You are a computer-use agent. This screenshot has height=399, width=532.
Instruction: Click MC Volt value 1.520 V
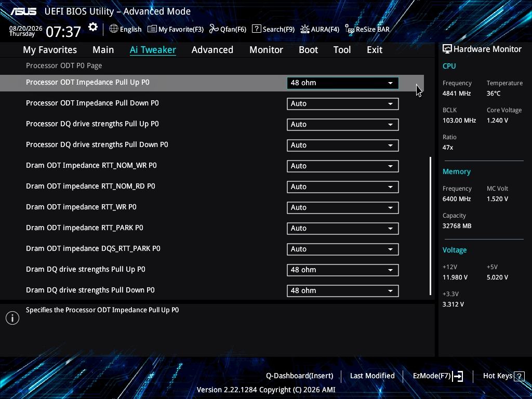[x=497, y=199]
